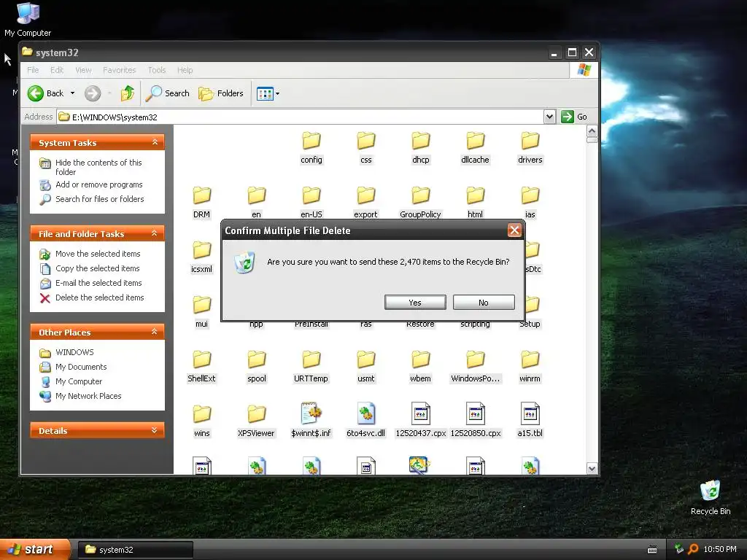
Task: Collapse the System Tasks panel
Action: tap(155, 142)
